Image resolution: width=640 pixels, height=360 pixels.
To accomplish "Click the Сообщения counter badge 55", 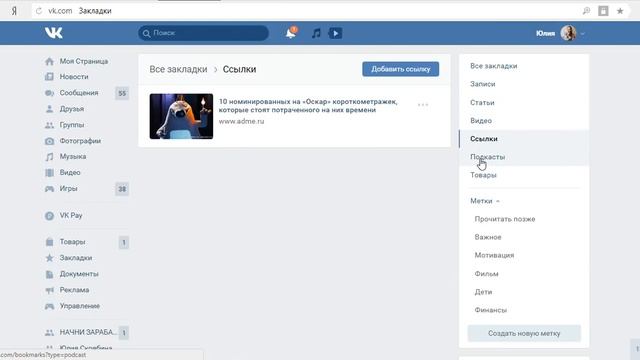I will (x=122, y=93).
